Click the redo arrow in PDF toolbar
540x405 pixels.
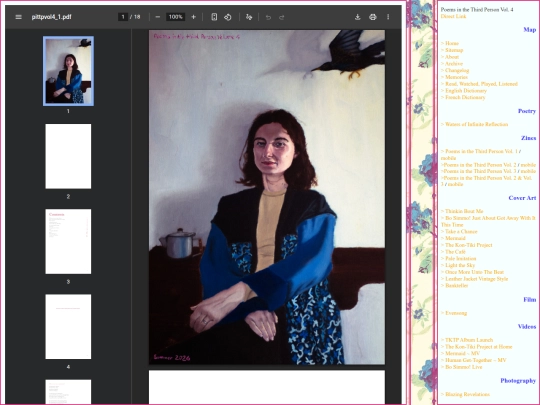282,17
